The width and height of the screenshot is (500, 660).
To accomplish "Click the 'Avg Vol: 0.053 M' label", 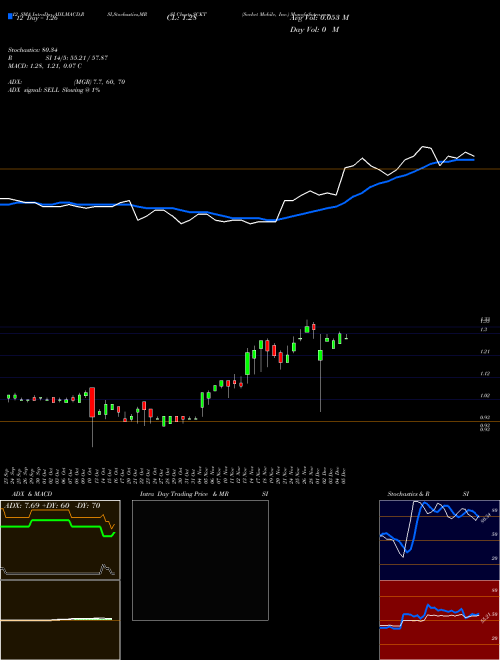I will 319,18.
